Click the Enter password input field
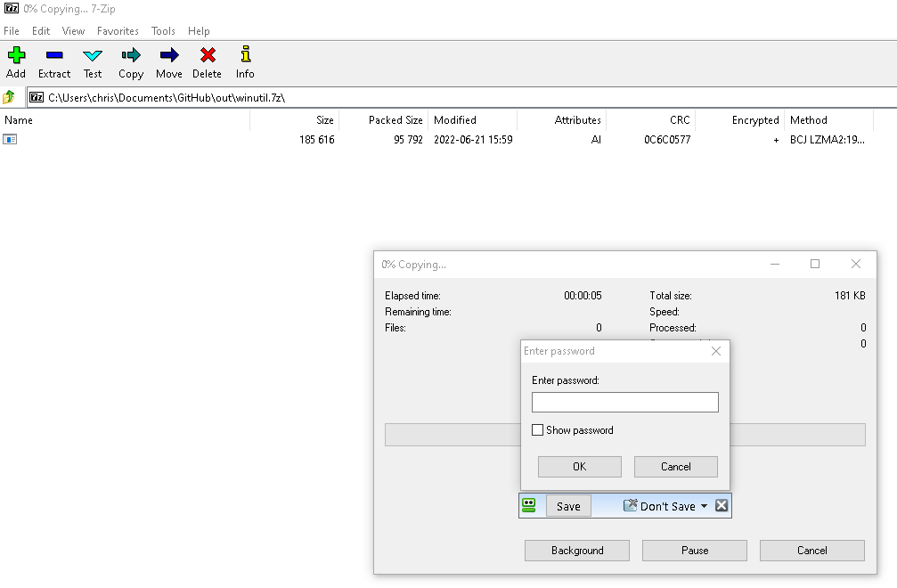This screenshot has height=588, width=897. coord(624,402)
